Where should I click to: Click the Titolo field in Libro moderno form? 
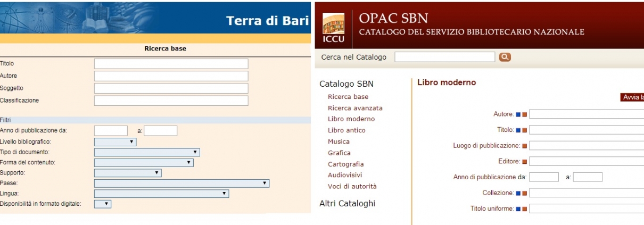click(x=587, y=130)
